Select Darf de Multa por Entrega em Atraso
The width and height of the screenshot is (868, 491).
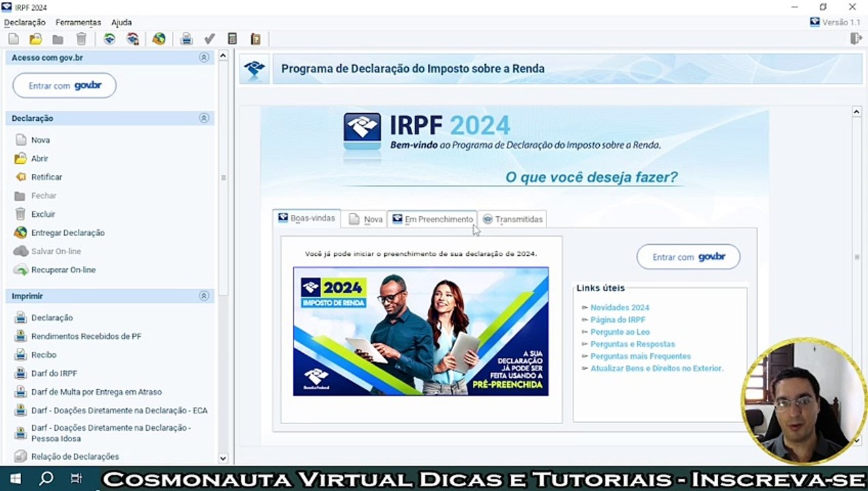(96, 392)
